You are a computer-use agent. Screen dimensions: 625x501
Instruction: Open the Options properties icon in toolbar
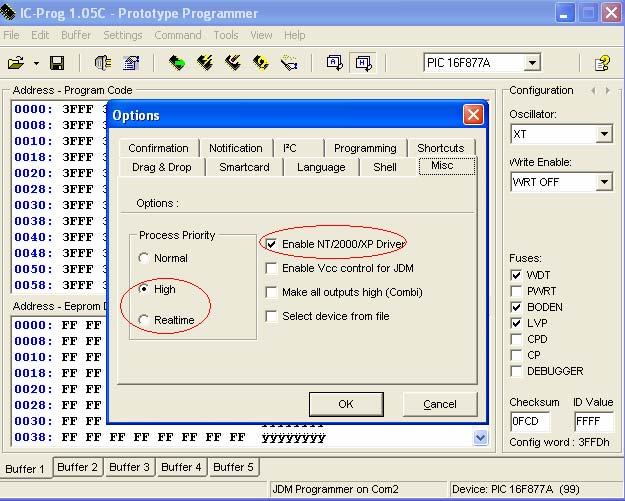[131, 63]
